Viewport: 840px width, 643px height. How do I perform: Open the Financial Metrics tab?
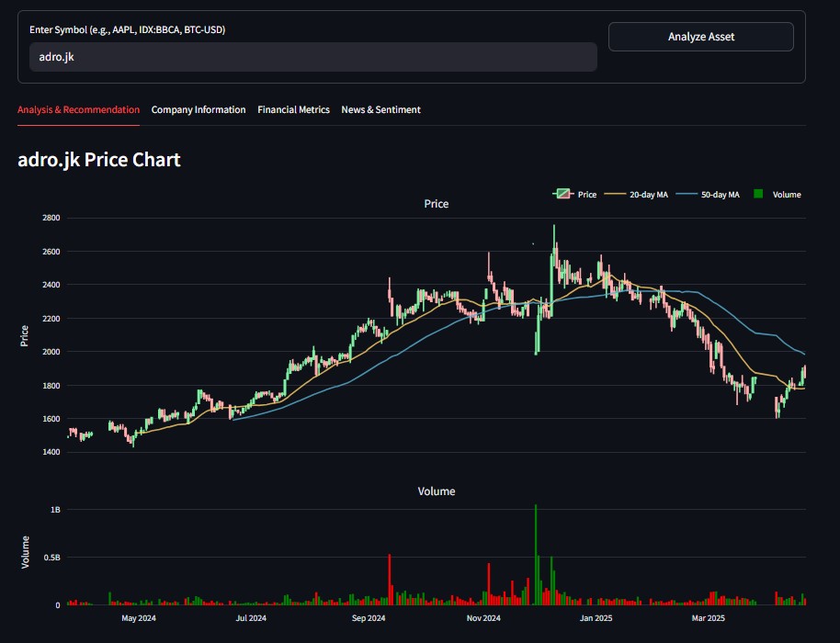click(x=293, y=109)
